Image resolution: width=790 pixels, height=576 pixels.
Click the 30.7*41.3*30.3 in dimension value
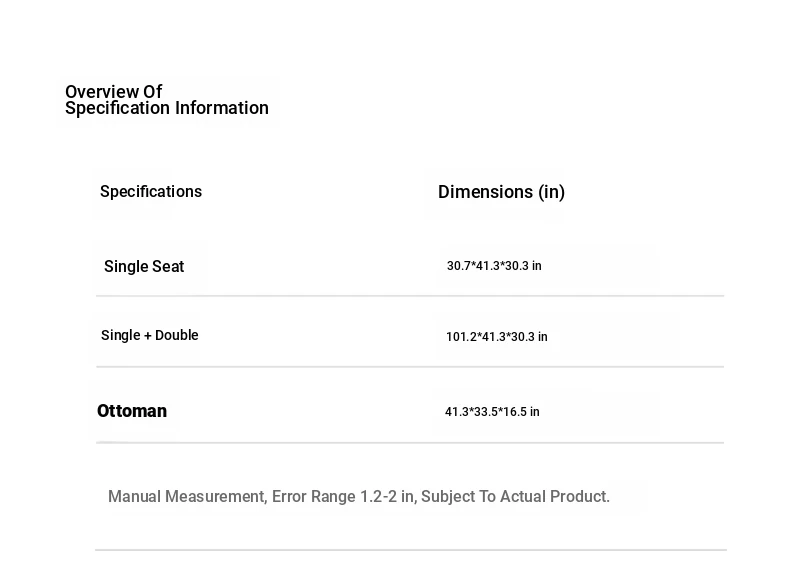pyautogui.click(x=494, y=266)
